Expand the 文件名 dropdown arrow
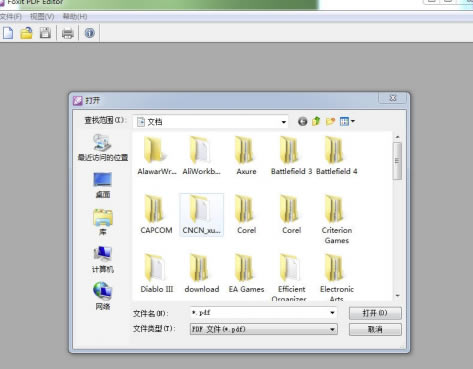This screenshot has width=473, height=369. 332,313
